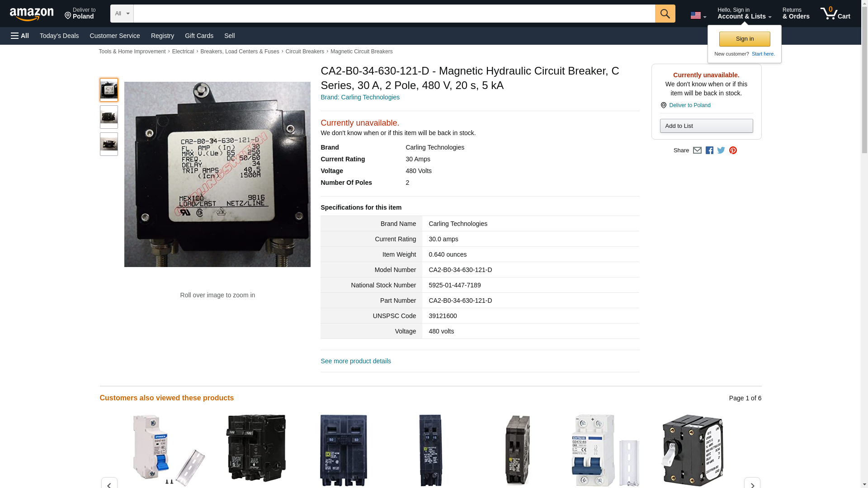The image size is (868, 488).
Task: Open the See more product details link
Action: coord(355,361)
